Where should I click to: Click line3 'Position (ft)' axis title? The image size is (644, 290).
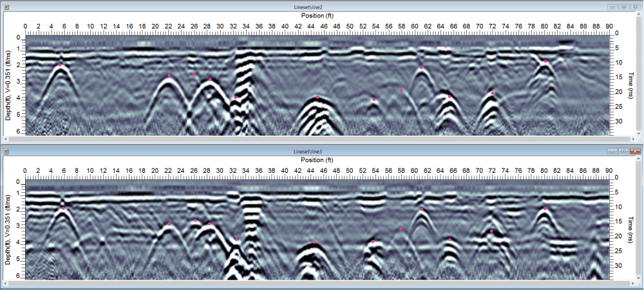pos(317,160)
